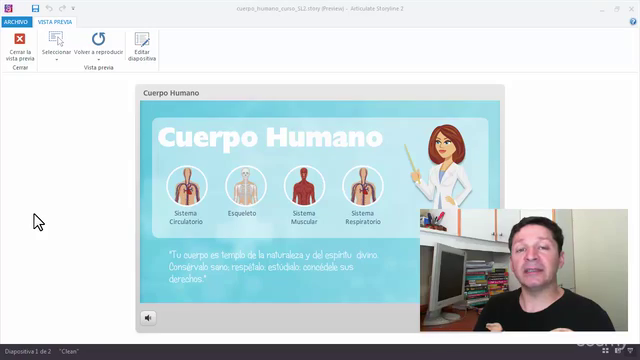The height and width of the screenshot is (360, 640).
Task: Click the Sistema Respiratorio label
Action: (363, 218)
